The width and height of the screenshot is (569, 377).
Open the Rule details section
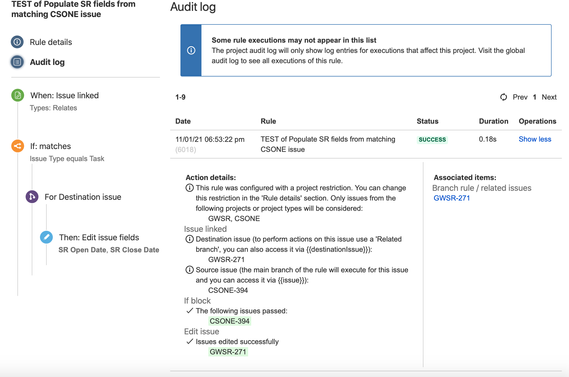tap(51, 42)
